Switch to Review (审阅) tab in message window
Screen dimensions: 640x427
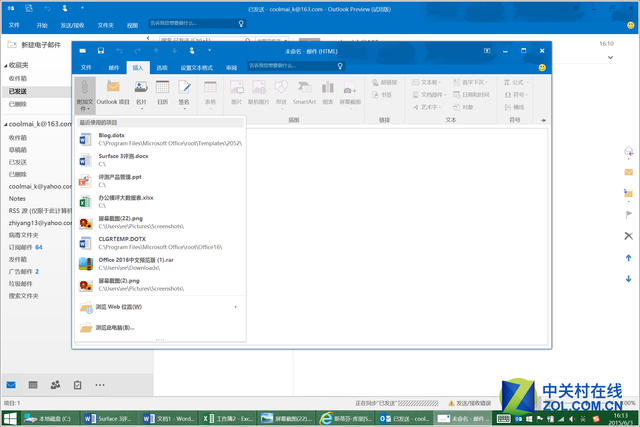[x=231, y=67]
